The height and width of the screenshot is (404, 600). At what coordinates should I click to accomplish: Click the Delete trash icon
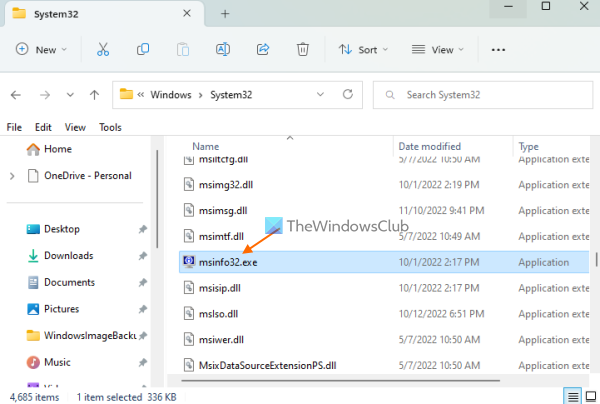click(303, 49)
